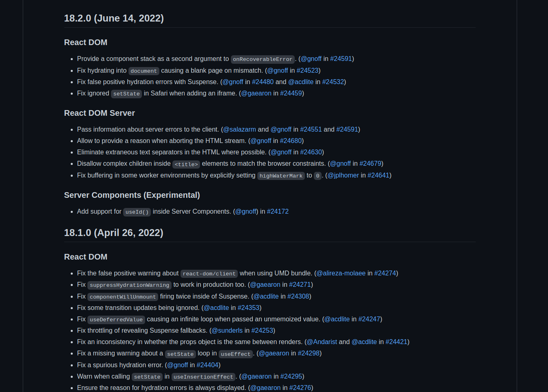Open pull request #24308 about componentWillUnmount
The height and width of the screenshot is (392, 548).
[x=298, y=296]
